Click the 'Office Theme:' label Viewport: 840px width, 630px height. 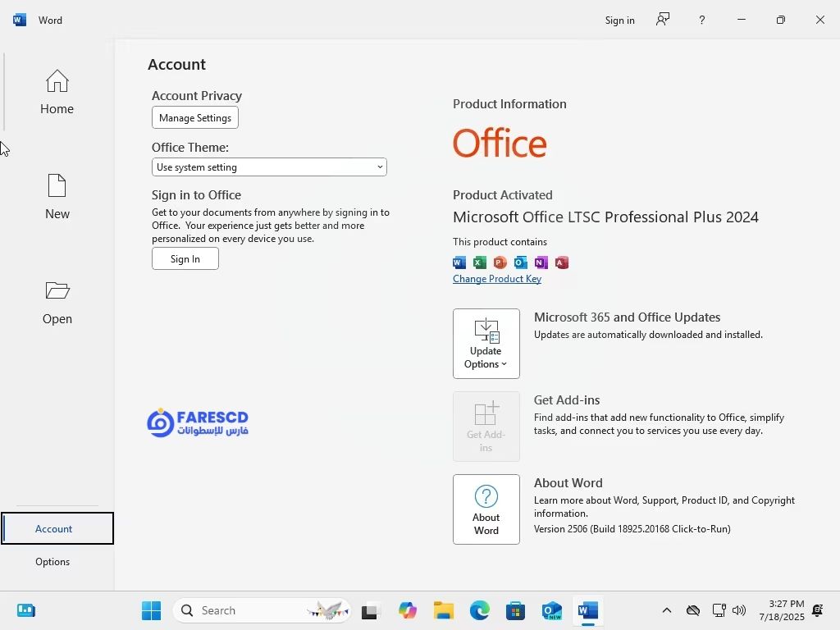coord(190,148)
